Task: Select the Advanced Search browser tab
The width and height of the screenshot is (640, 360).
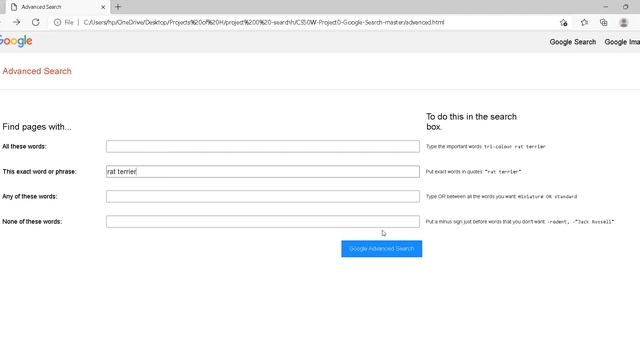Action: (x=57, y=7)
